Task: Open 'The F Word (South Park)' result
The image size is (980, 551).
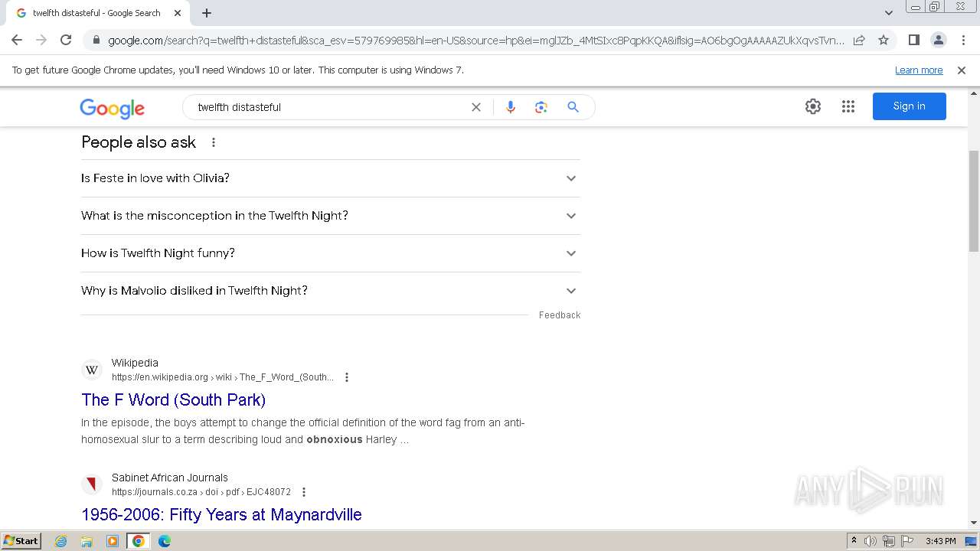Action: (x=174, y=399)
